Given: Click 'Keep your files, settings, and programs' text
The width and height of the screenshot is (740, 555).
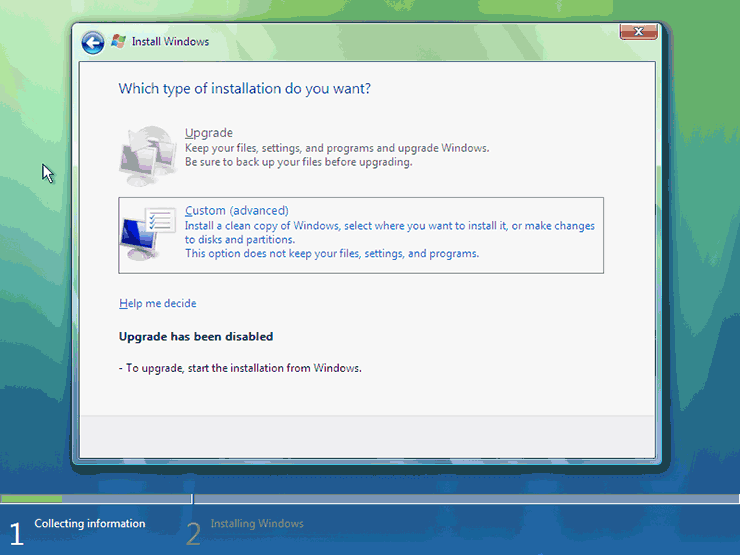Looking at the screenshot, I should click(337, 148).
